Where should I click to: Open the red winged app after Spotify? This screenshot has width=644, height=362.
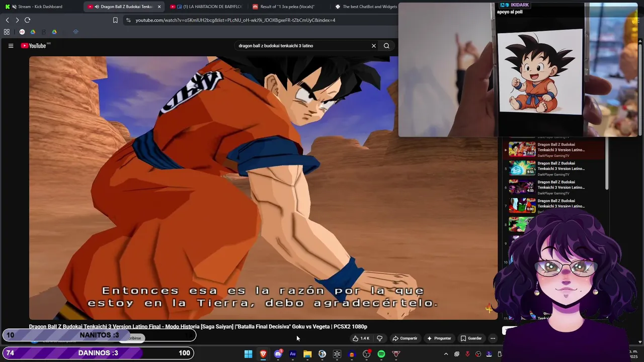click(x=396, y=354)
